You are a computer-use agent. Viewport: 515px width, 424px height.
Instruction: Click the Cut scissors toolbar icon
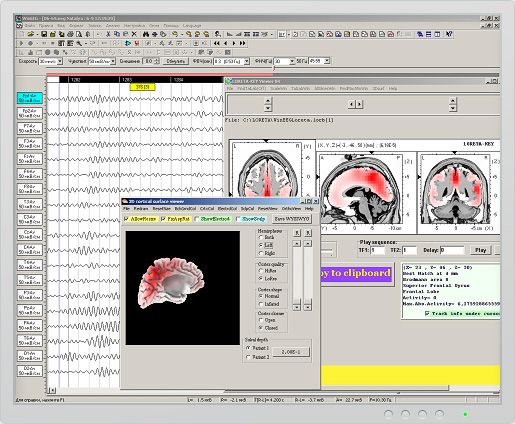(x=108, y=34)
